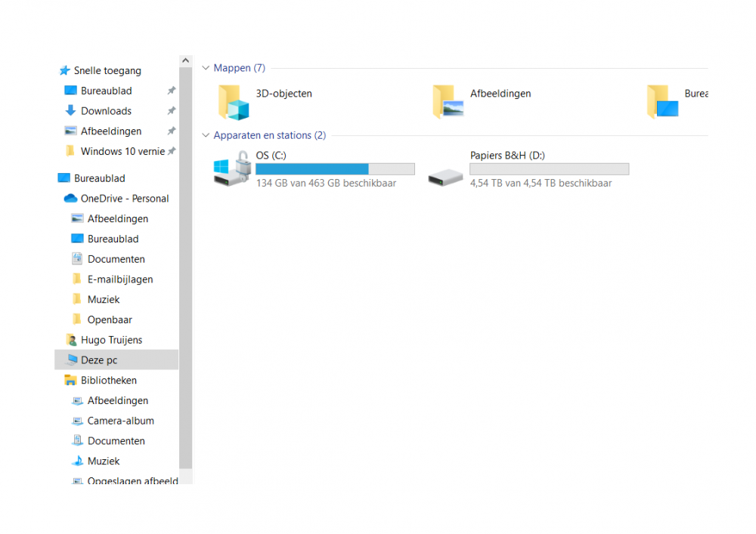Open OneDrive - Personal in the sidebar
This screenshot has height=534, width=756.
[123, 198]
